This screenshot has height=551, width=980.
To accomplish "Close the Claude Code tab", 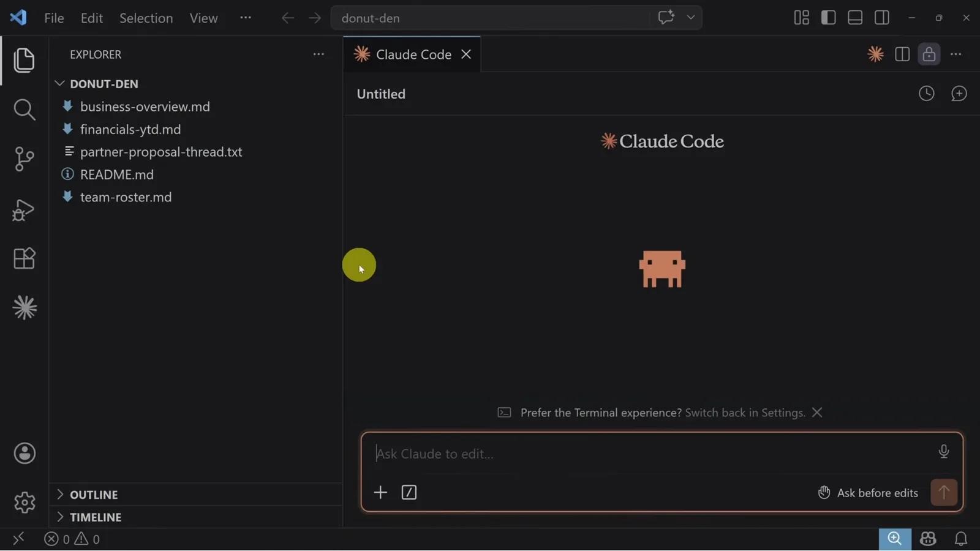I will click(466, 54).
